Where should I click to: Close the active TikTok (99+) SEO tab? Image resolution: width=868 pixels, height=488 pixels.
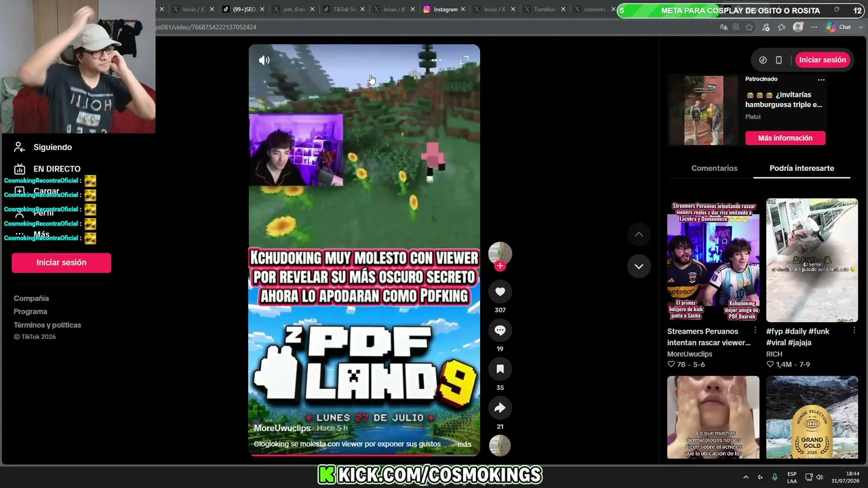pyautogui.click(x=262, y=9)
